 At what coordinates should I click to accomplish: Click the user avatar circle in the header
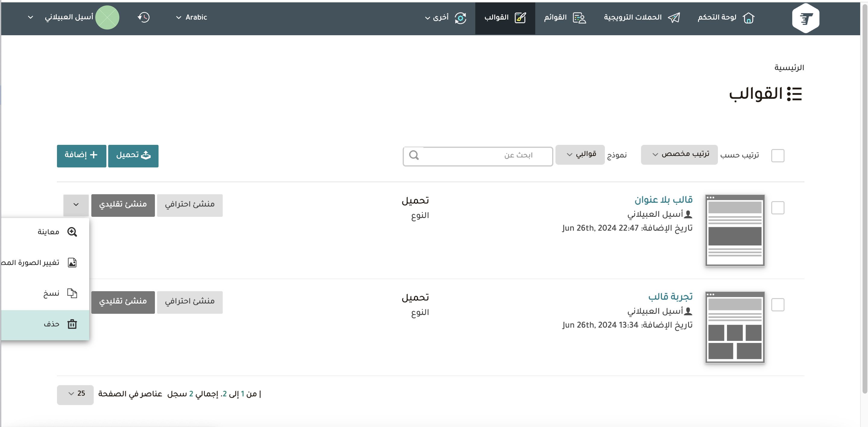point(107,17)
